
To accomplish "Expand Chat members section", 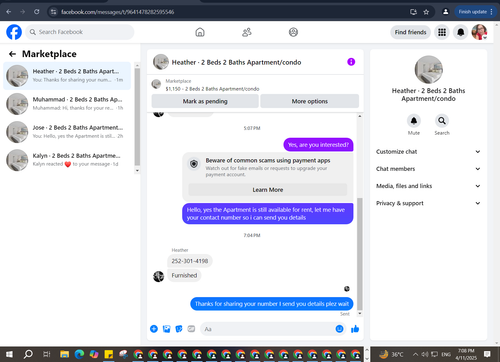I will 428,169.
